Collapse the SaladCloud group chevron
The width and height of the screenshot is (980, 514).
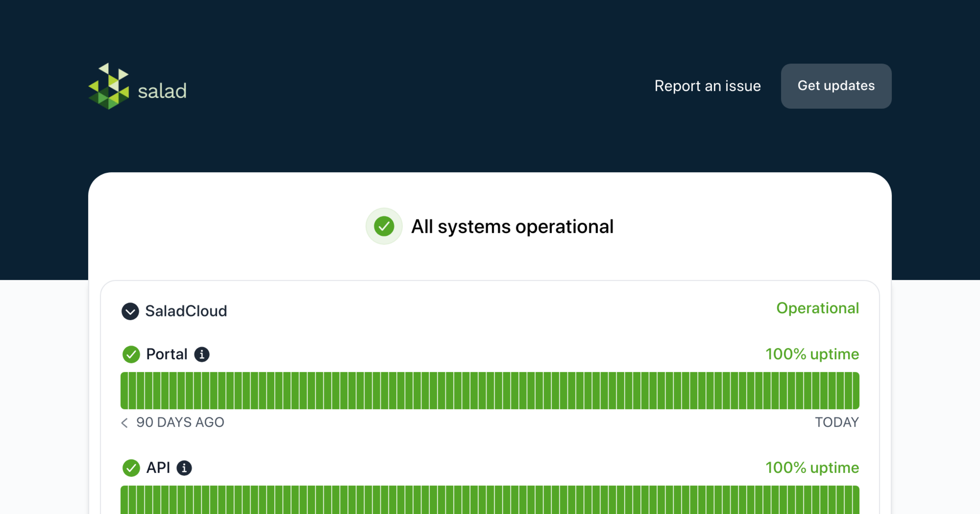tap(130, 311)
